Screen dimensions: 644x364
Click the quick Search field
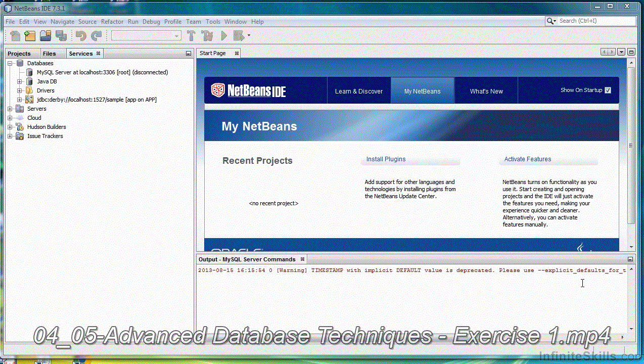597,21
